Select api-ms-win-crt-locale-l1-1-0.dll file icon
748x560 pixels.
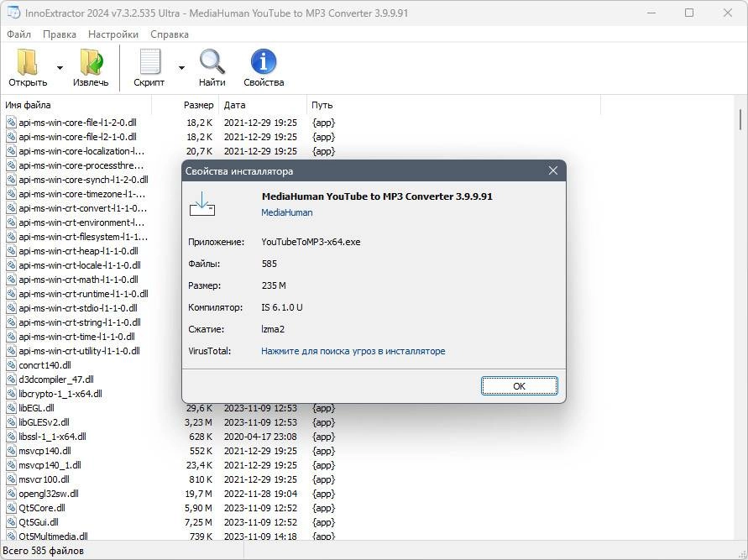[12, 265]
